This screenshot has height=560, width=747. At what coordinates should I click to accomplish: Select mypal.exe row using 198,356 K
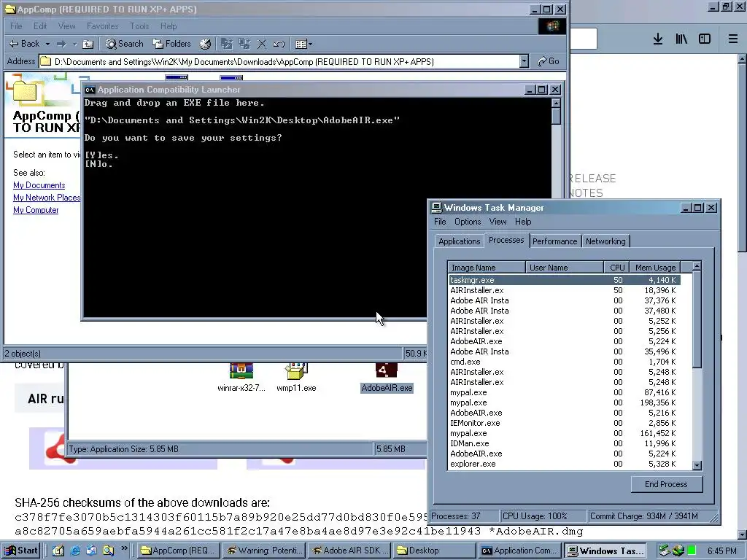pos(565,402)
